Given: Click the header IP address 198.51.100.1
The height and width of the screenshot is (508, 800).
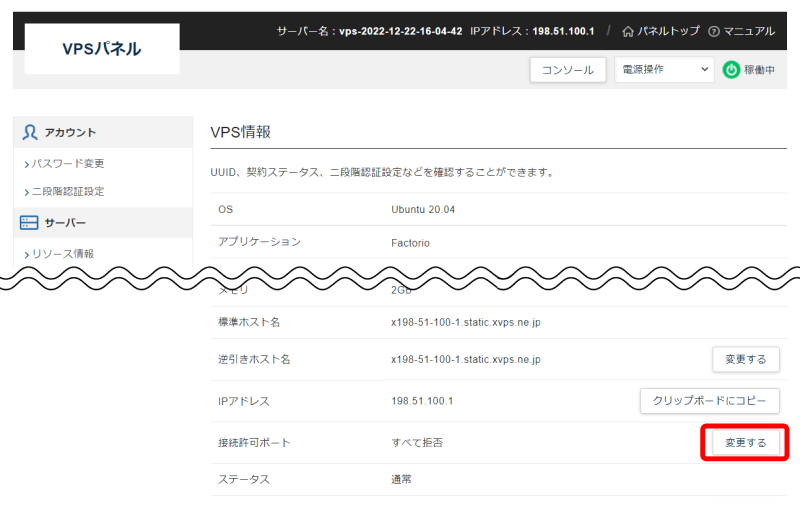Looking at the screenshot, I should coord(563,31).
